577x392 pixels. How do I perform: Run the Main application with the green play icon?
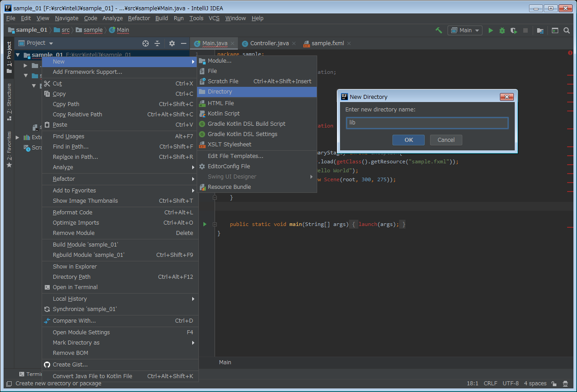click(x=491, y=30)
